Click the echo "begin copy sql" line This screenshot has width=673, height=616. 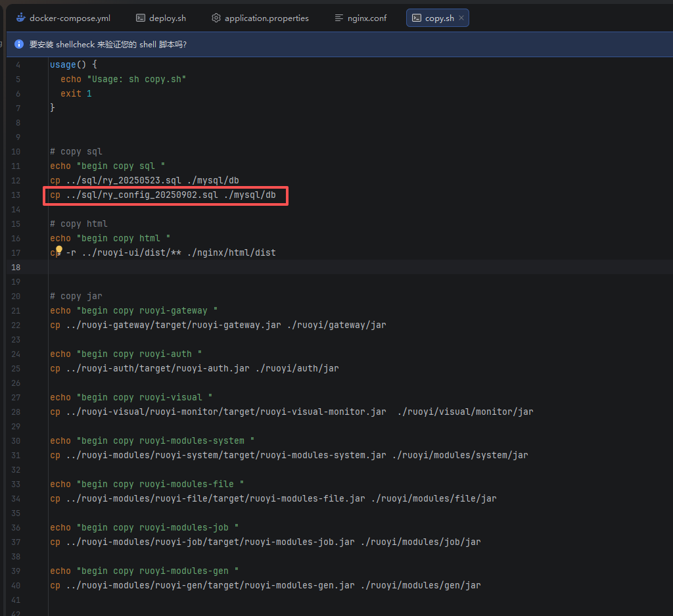107,166
